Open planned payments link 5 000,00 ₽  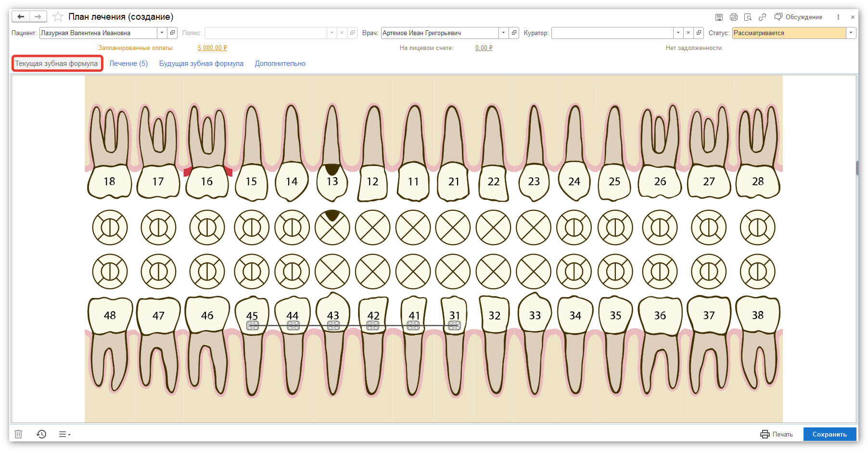point(212,48)
